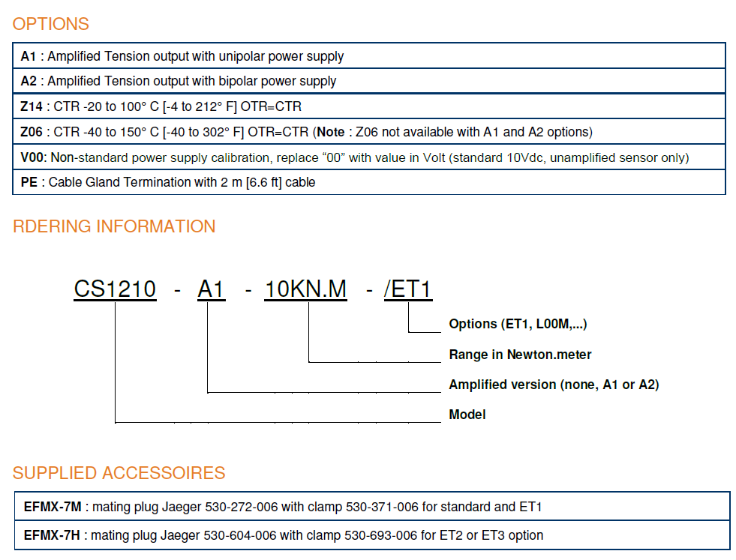
Task: Select the Range in Newton.meter label
Action: 520,355
